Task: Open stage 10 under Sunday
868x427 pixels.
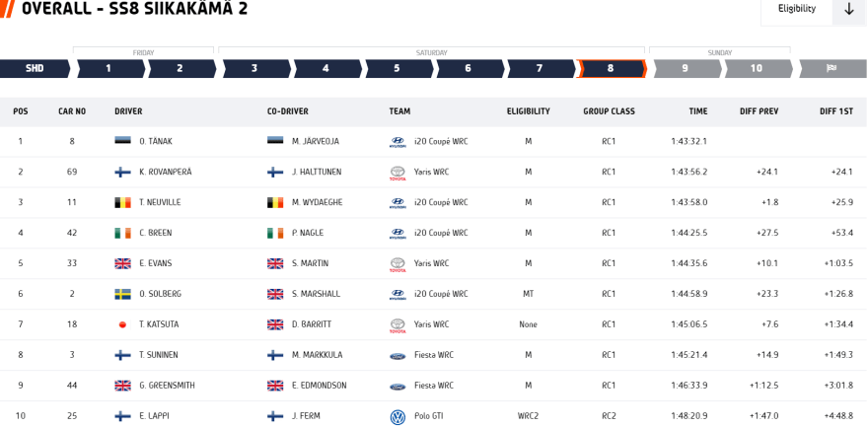Action: [757, 68]
